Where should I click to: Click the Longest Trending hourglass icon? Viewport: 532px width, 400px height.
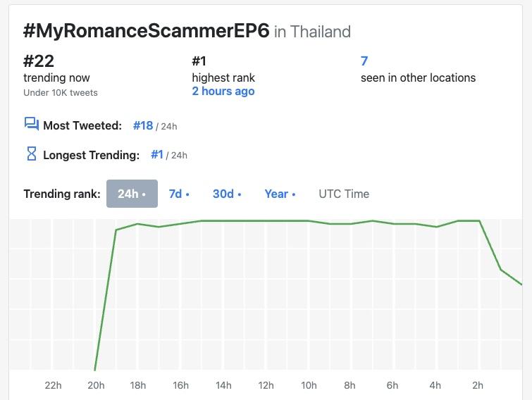(31, 154)
